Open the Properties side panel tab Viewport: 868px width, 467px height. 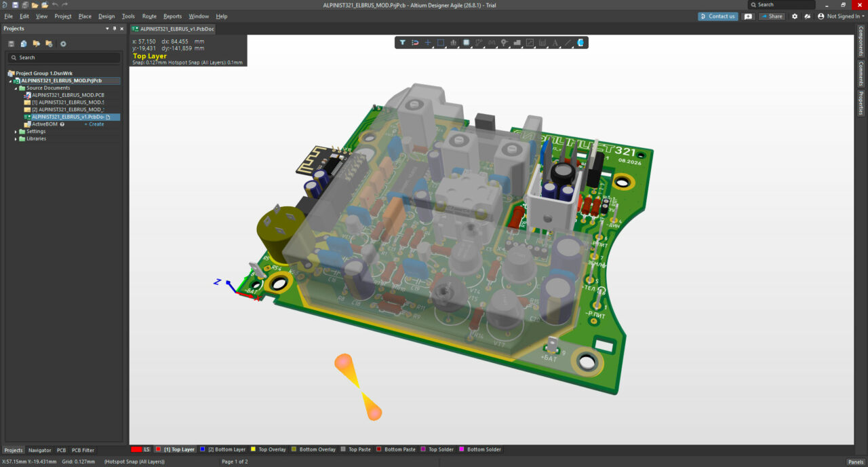pyautogui.click(x=861, y=103)
